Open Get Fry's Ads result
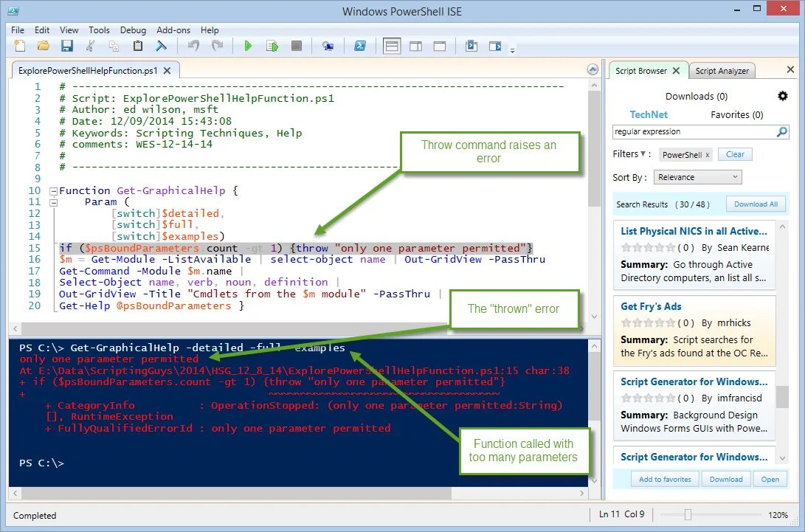 pyautogui.click(x=651, y=306)
